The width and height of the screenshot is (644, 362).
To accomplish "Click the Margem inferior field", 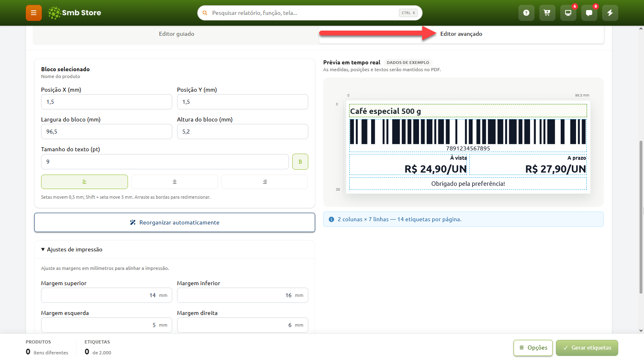I will (243, 295).
